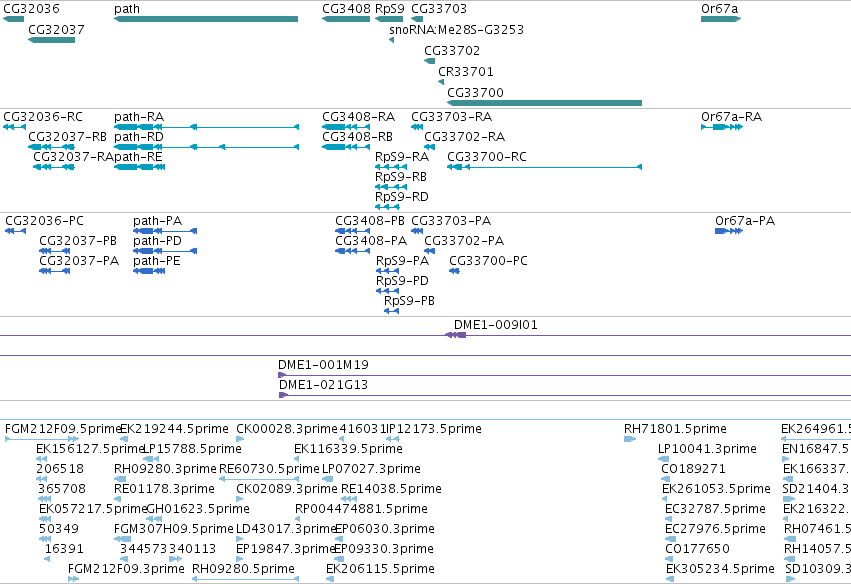Open the path-PE protein label
This screenshot has width=851, height=584.
coord(157,261)
